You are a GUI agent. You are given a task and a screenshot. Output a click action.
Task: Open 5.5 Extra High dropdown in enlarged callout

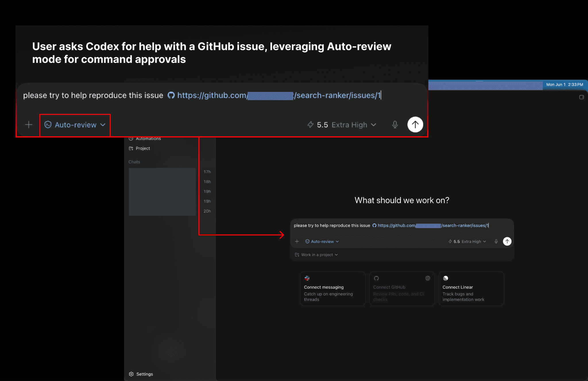342,125
